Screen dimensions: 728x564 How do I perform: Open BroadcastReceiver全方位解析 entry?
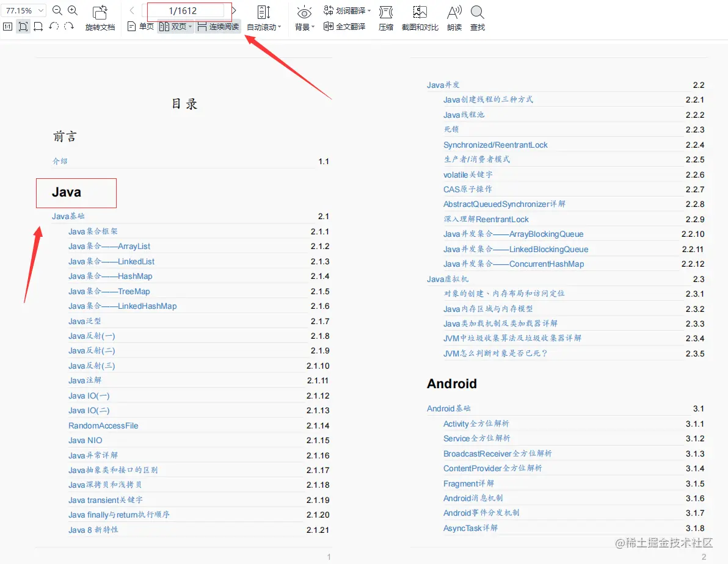coord(497,454)
